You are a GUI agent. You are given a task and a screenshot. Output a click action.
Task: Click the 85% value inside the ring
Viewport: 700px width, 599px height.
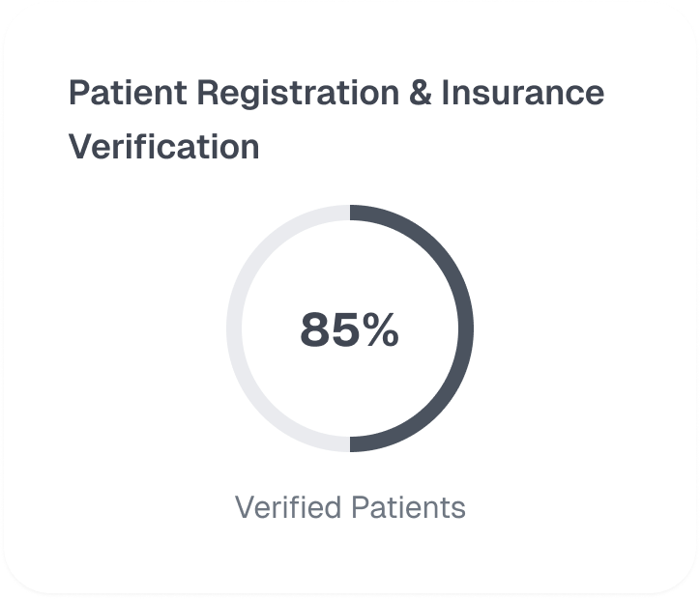[x=349, y=329]
